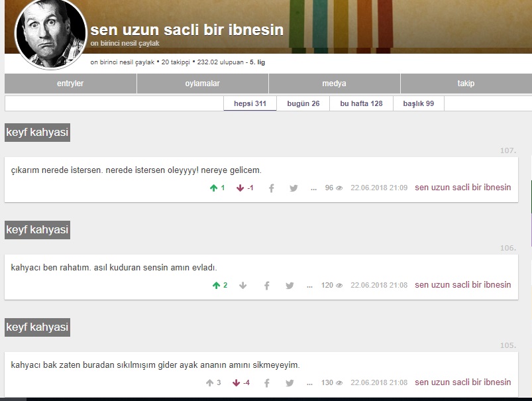The image size is (532, 401).
Task: Downvote entry number 107
Action: (x=240, y=188)
